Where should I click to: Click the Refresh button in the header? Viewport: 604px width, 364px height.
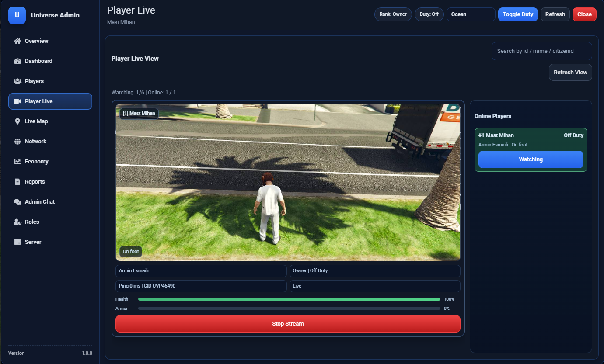click(555, 14)
